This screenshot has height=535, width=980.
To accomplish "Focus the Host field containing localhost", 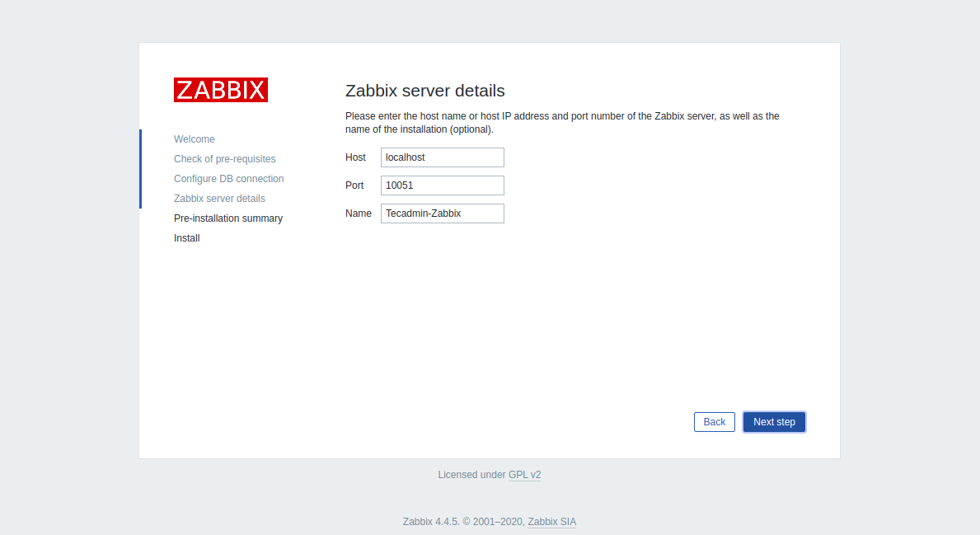I will [442, 157].
